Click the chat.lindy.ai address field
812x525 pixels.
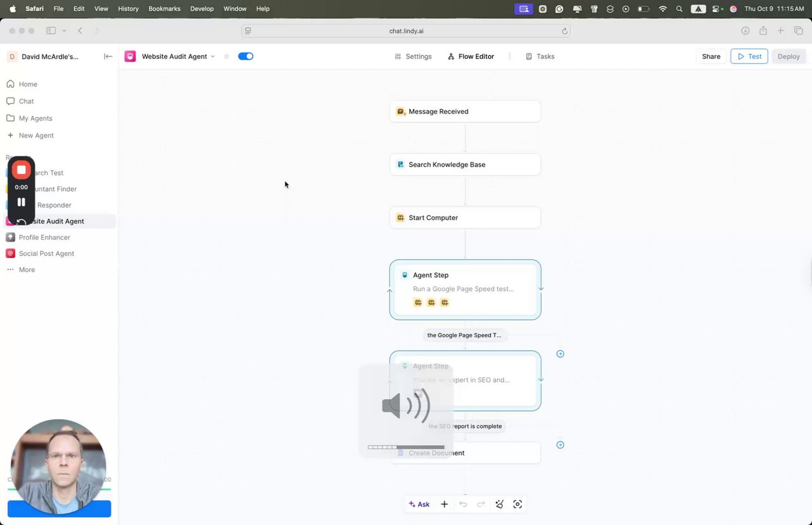(406, 30)
